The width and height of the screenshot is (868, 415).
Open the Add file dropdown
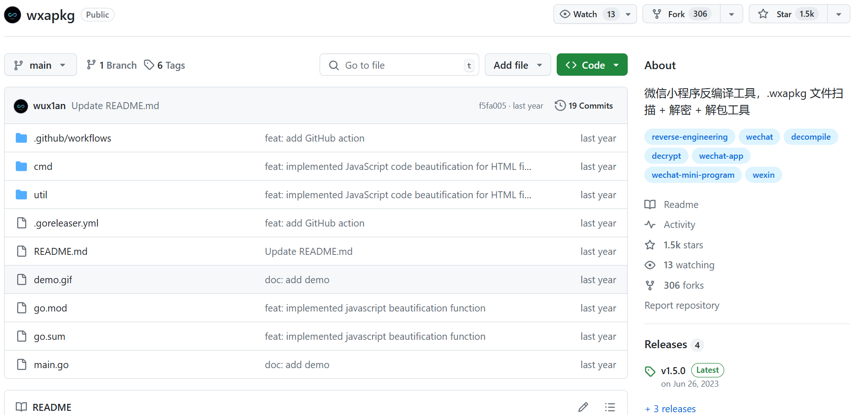tap(517, 65)
